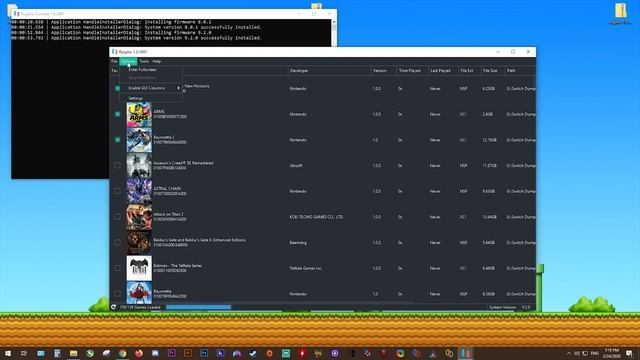The height and width of the screenshot is (360, 640).
Task: Open Premiere Pro from the taskbar
Action: click(171, 353)
